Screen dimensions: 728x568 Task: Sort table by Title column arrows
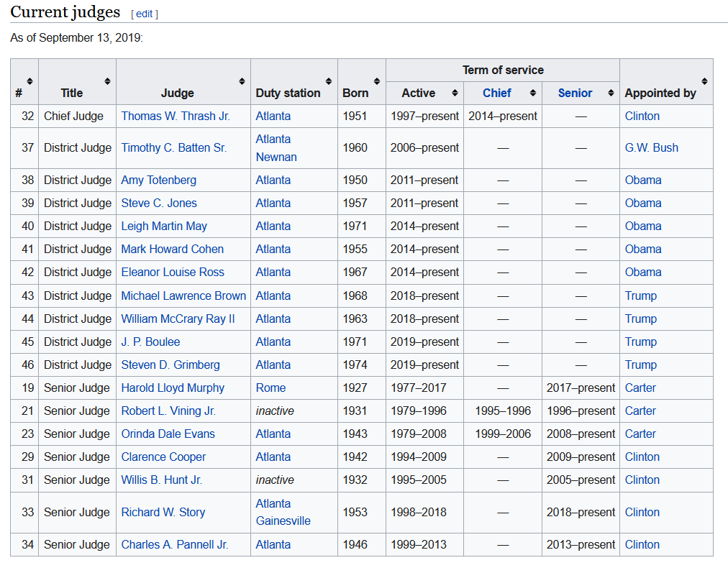(107, 82)
